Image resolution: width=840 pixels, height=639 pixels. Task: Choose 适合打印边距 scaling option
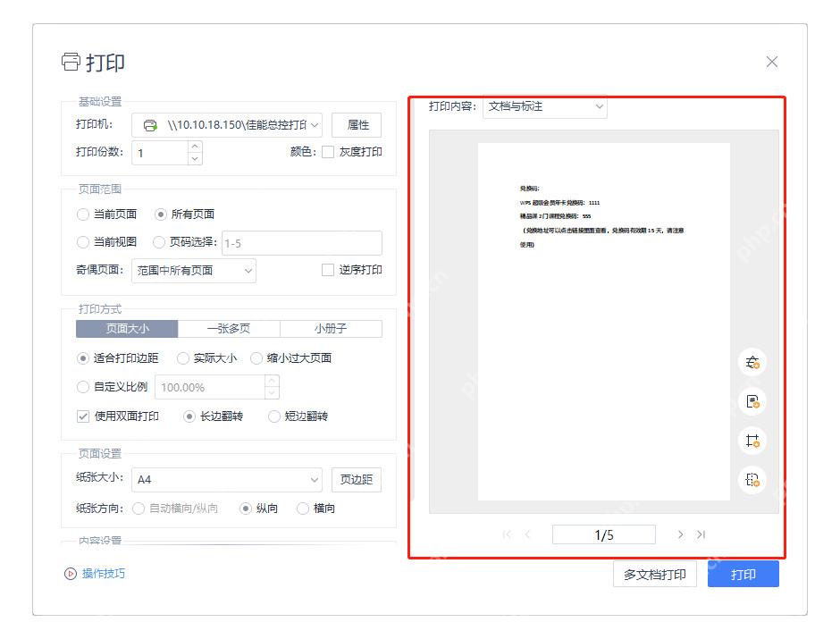tap(83, 358)
